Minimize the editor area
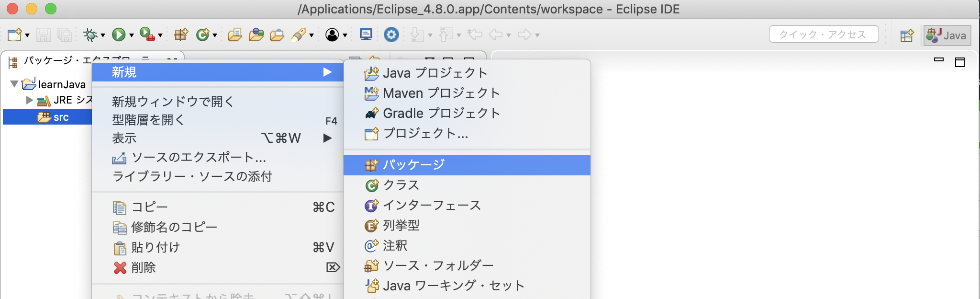 click(x=939, y=60)
